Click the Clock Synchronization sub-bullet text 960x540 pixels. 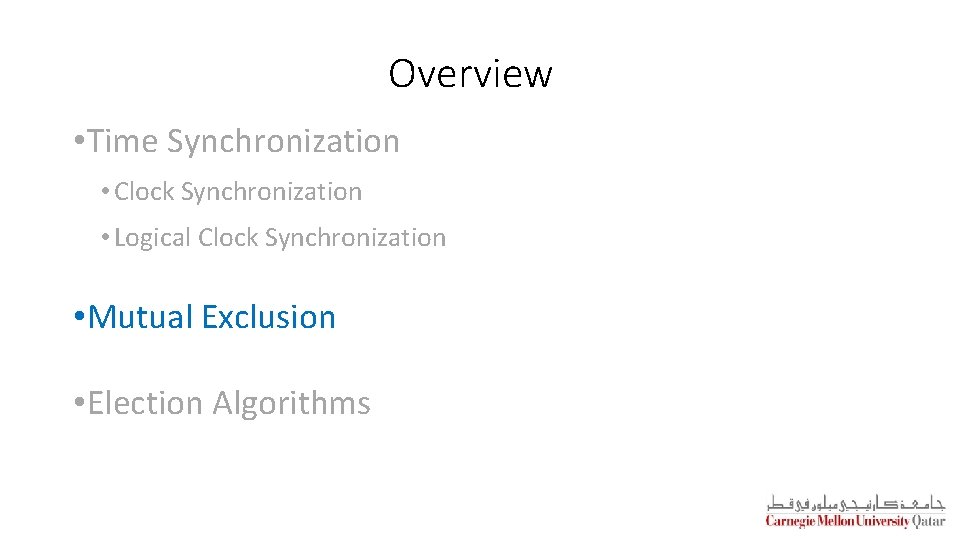[238, 192]
